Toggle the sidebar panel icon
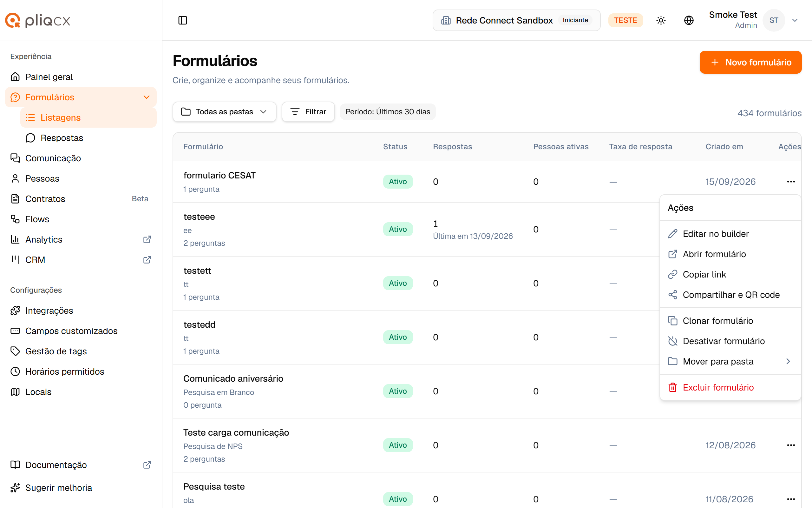The height and width of the screenshot is (508, 812). [182, 20]
